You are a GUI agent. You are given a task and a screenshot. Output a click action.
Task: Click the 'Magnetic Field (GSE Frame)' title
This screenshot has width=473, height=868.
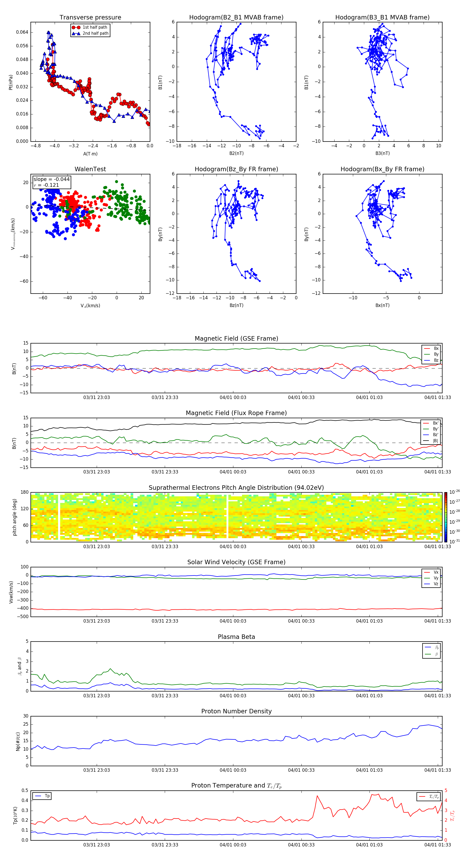236,339
